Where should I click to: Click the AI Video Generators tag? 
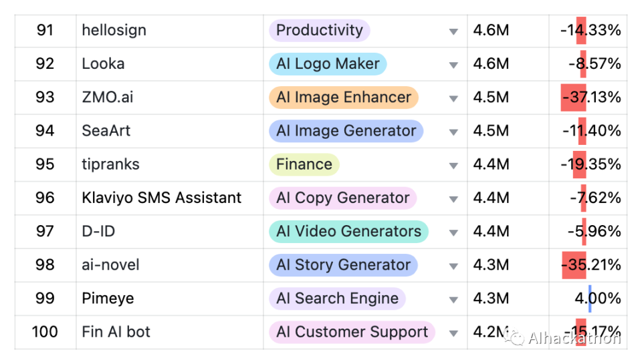coord(348,232)
